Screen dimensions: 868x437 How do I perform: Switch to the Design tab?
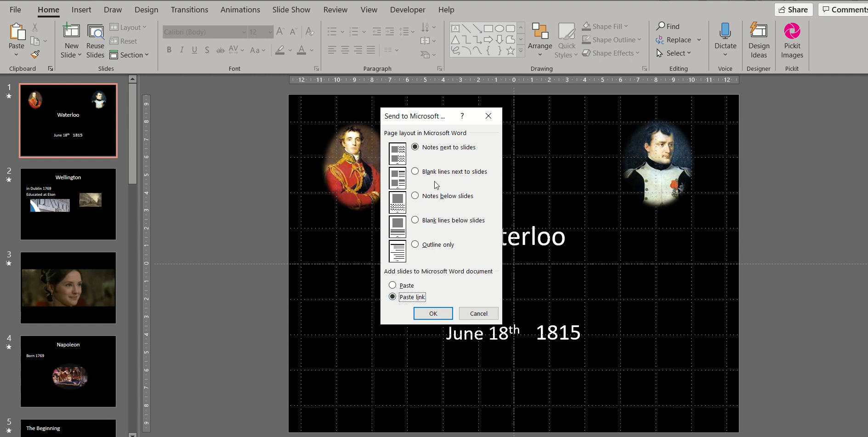(146, 10)
